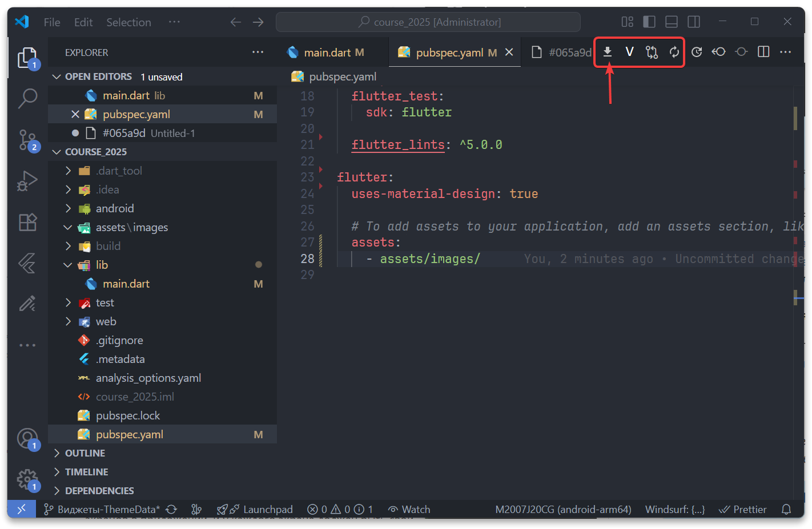Click the split editor right icon
Image resolution: width=812 pixels, height=529 pixels.
click(763, 52)
